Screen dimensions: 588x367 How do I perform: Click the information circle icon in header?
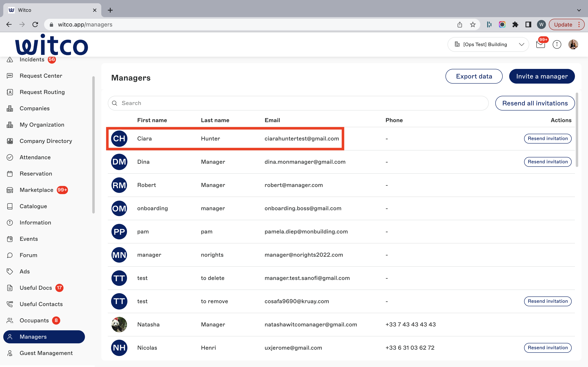(557, 44)
